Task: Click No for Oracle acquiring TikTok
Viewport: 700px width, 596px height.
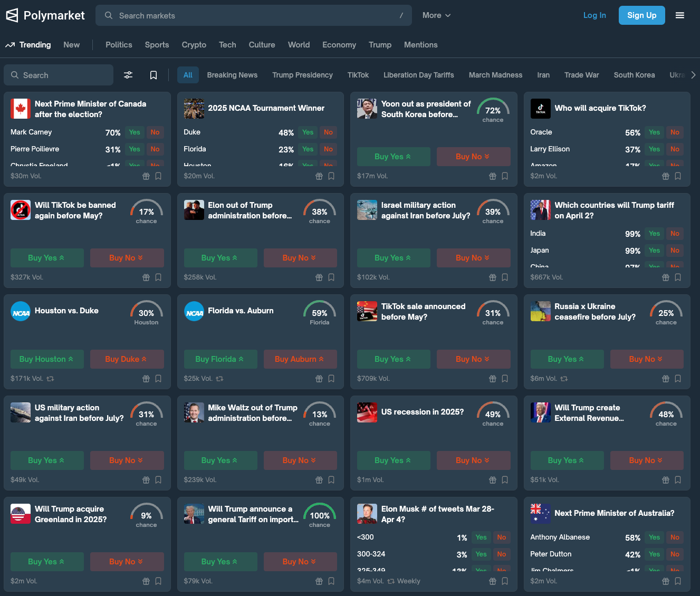Action: pyautogui.click(x=675, y=132)
